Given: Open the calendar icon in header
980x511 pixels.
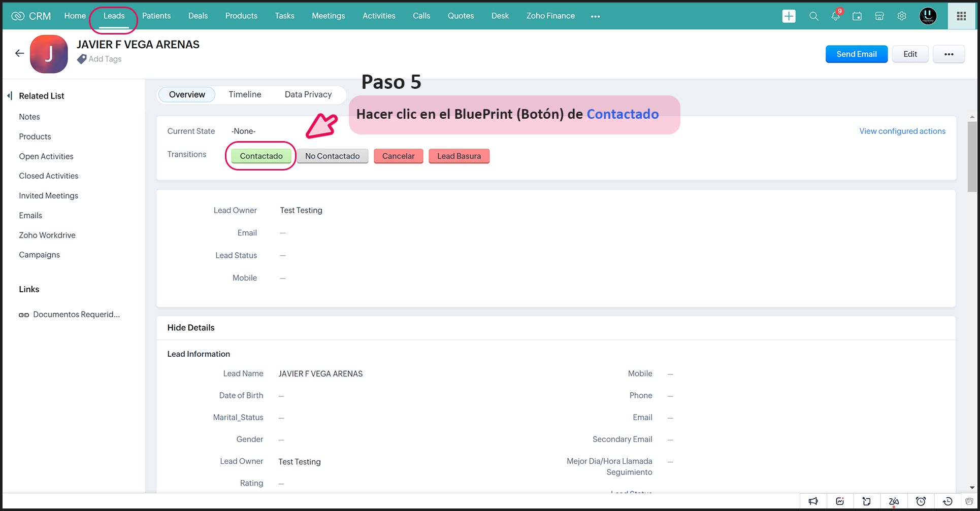Looking at the screenshot, I should point(857,16).
